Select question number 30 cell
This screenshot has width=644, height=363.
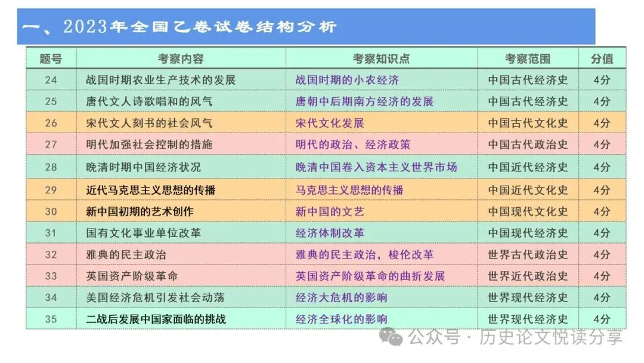[x=51, y=211]
